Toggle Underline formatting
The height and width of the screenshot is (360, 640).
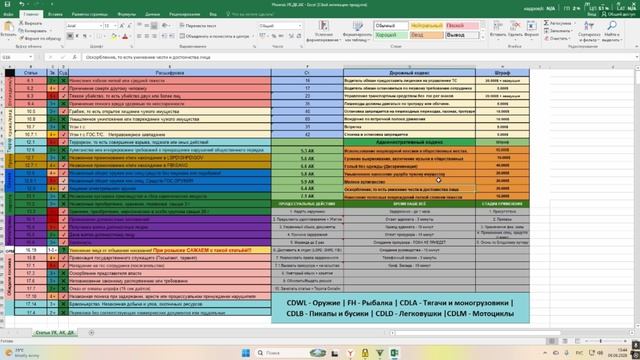coord(84,36)
